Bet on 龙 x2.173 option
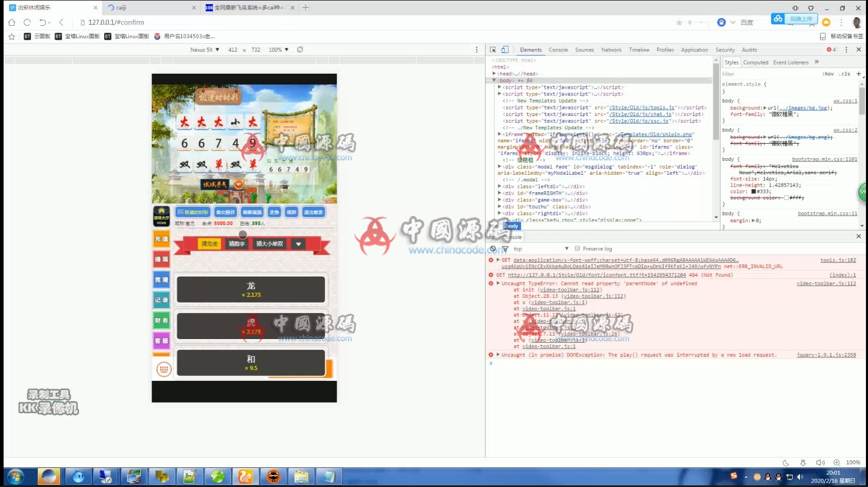The image size is (868, 487). tap(251, 290)
